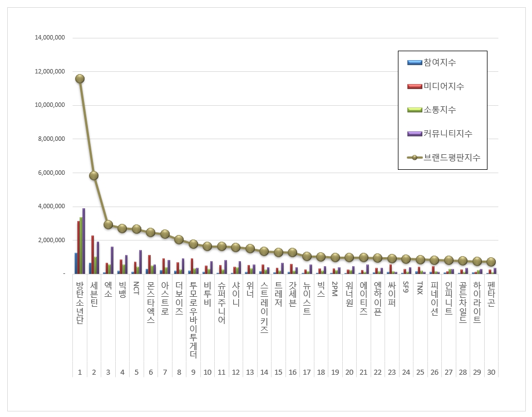Click the green 소통지수 legend swatch
The height and width of the screenshot is (417, 532).
[415, 110]
